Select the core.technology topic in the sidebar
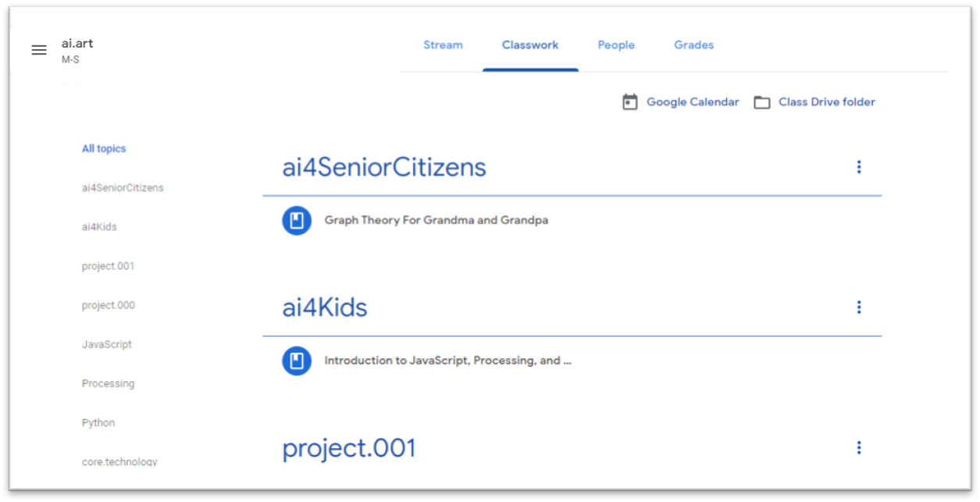The width and height of the screenshot is (980, 502). pyautogui.click(x=119, y=461)
